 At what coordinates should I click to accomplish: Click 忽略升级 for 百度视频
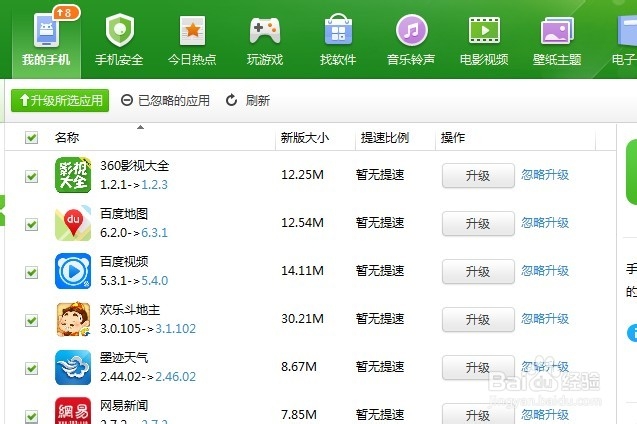coord(545,270)
